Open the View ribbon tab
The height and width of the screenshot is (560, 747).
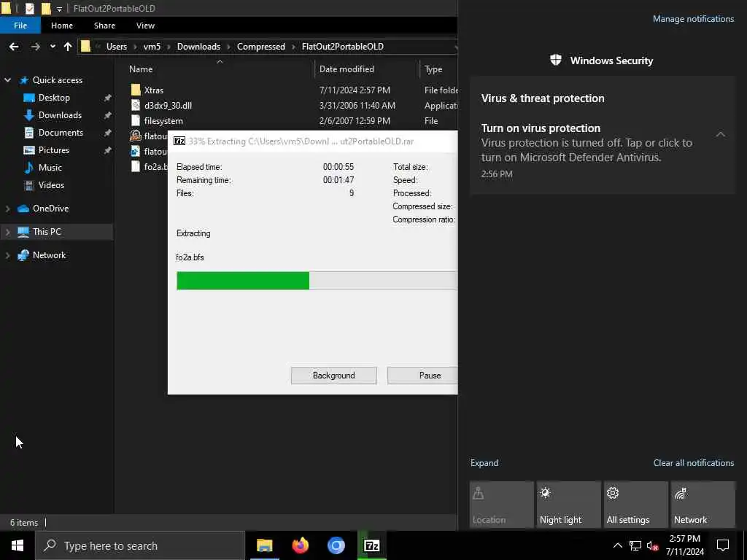145,26
